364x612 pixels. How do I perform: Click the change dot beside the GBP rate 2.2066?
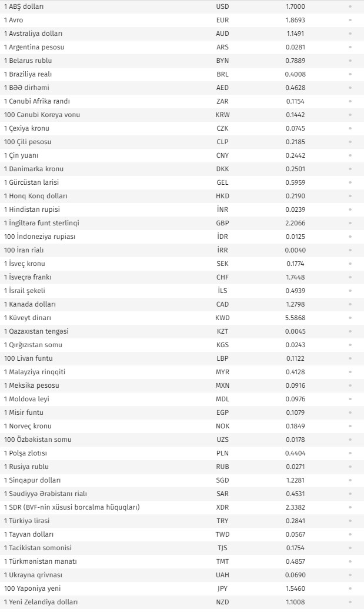(x=350, y=223)
